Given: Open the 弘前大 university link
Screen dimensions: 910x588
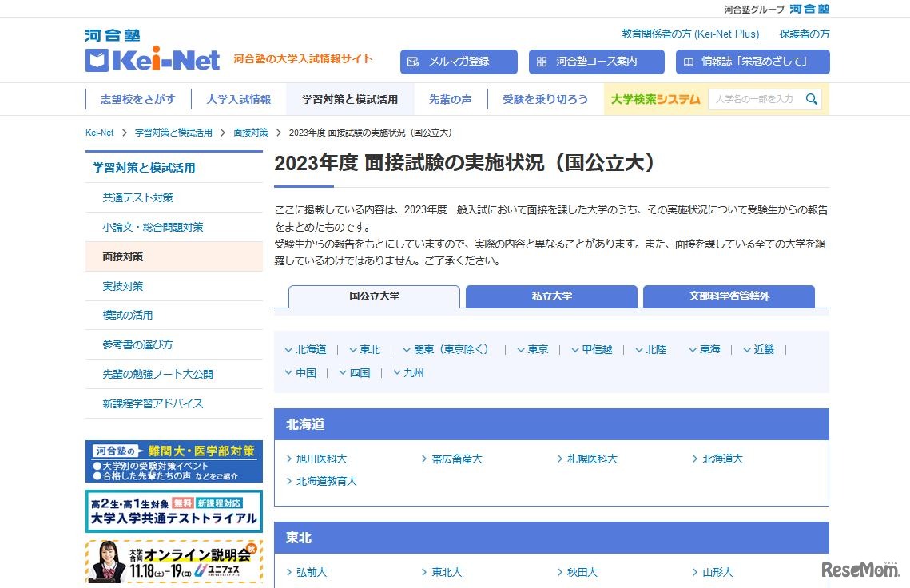Looking at the screenshot, I should click(x=311, y=572).
